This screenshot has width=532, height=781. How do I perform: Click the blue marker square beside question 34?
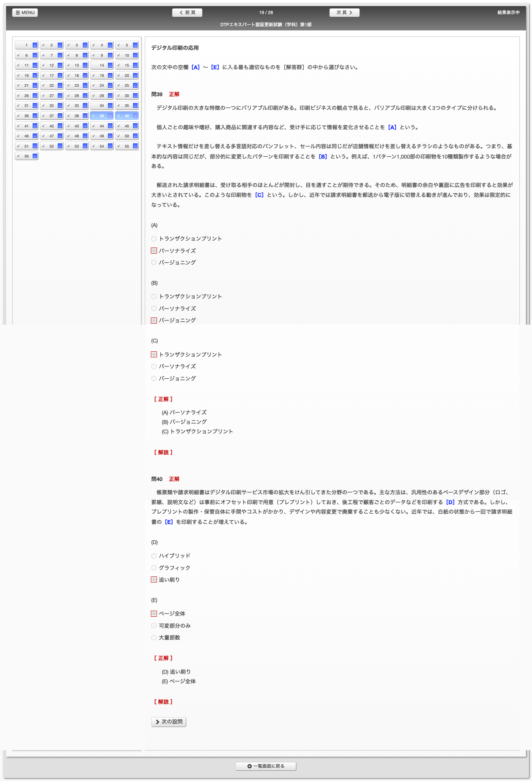pos(110,106)
